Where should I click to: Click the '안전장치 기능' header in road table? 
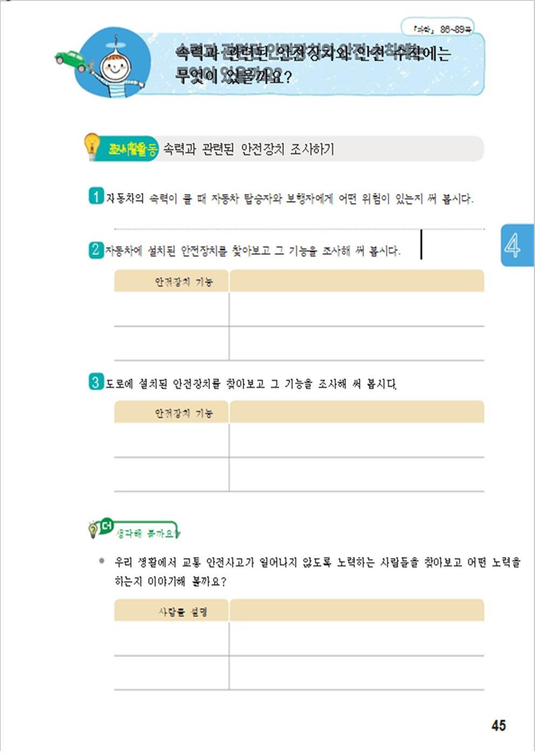(172, 413)
